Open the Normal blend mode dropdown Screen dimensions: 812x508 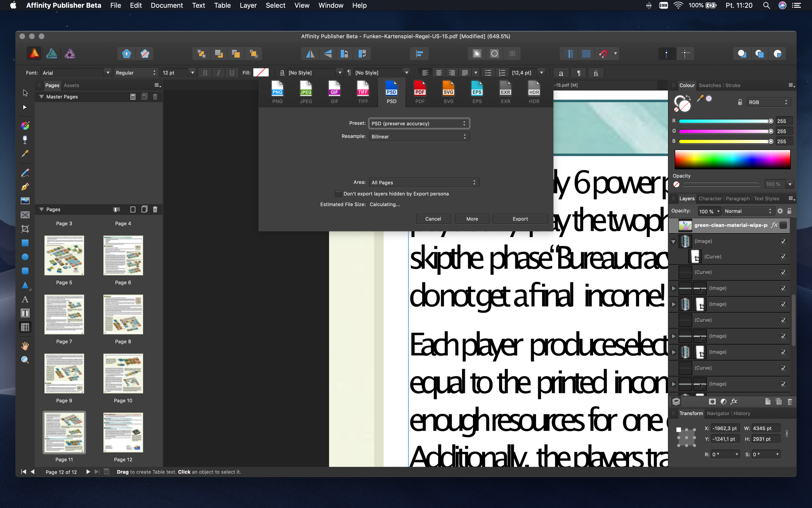click(748, 211)
